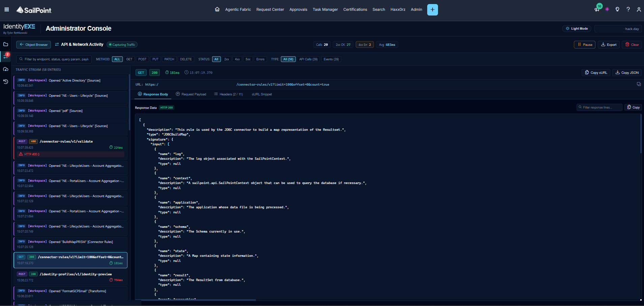Filter method by GET

pyautogui.click(x=129, y=59)
